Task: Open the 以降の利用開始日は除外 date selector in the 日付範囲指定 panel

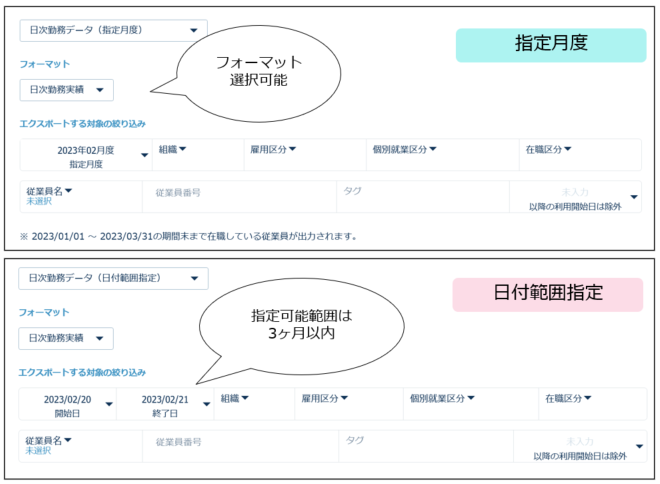Action: [580, 446]
